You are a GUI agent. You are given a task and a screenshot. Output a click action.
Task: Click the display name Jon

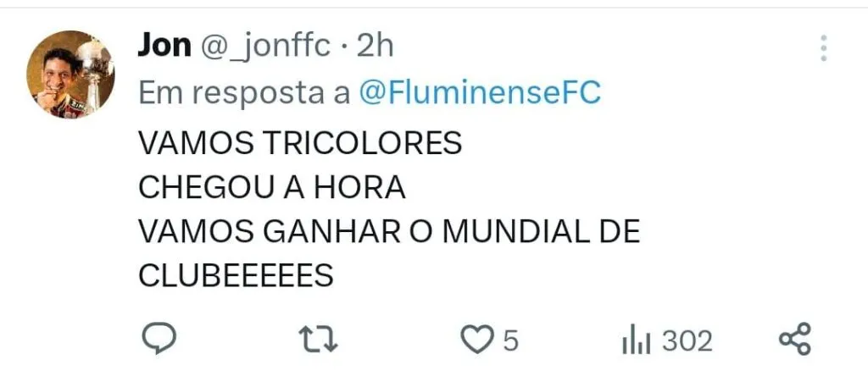(164, 46)
